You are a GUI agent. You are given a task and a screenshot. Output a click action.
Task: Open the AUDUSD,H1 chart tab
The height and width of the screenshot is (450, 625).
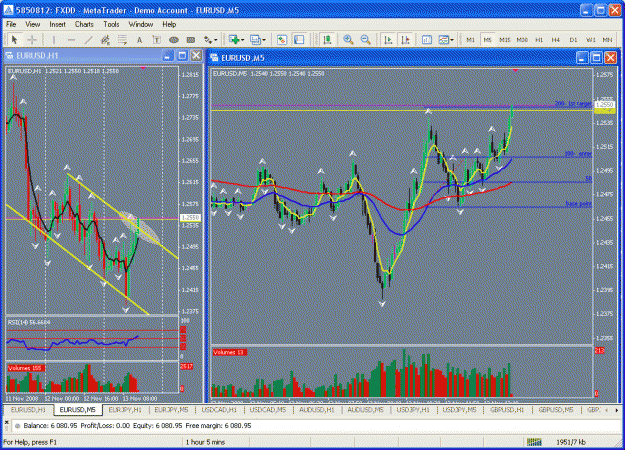coord(316,410)
